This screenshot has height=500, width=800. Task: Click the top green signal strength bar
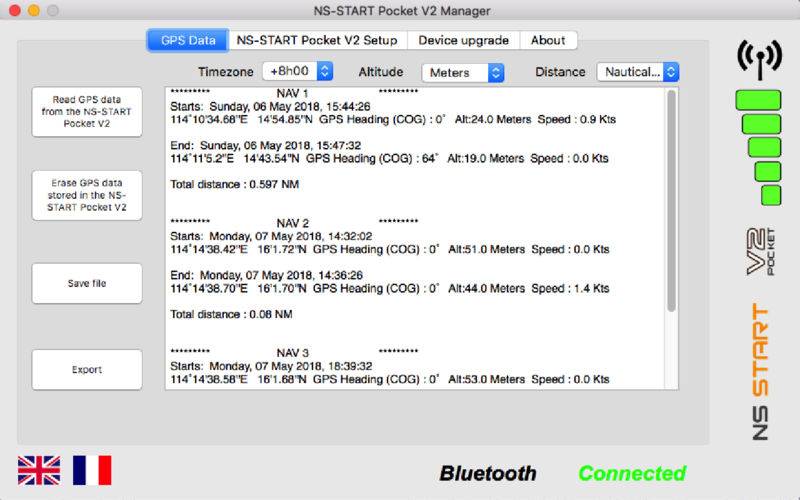[x=759, y=100]
